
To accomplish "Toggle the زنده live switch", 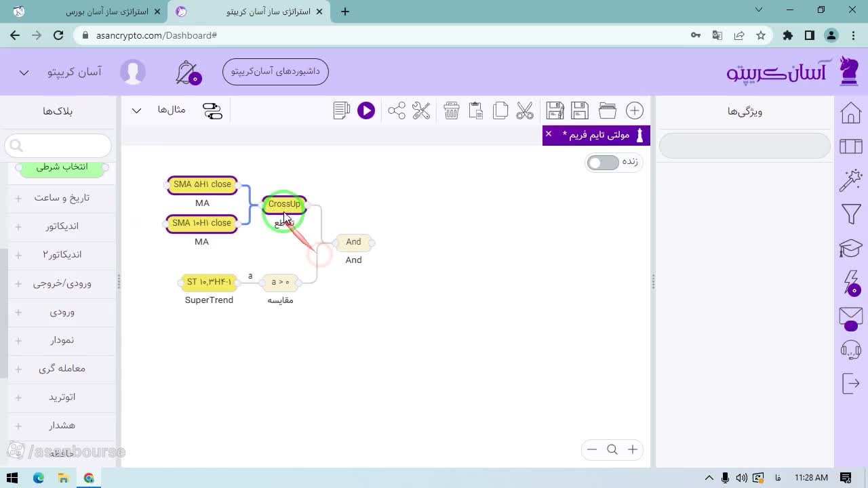I will click(603, 163).
